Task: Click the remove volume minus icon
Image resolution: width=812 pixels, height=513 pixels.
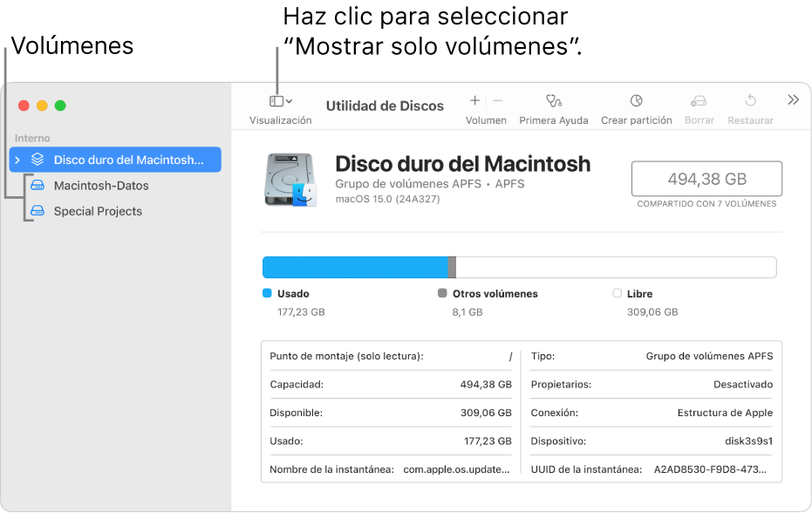Action: point(498,100)
